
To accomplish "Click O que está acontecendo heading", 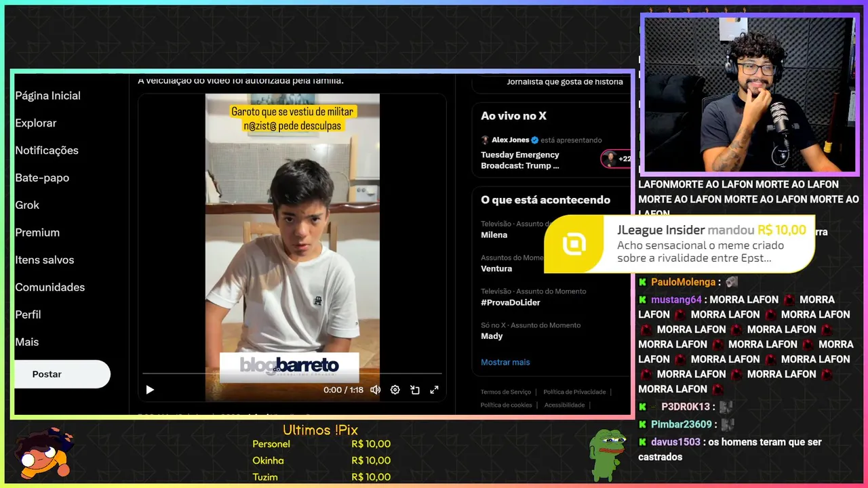I will tap(545, 200).
